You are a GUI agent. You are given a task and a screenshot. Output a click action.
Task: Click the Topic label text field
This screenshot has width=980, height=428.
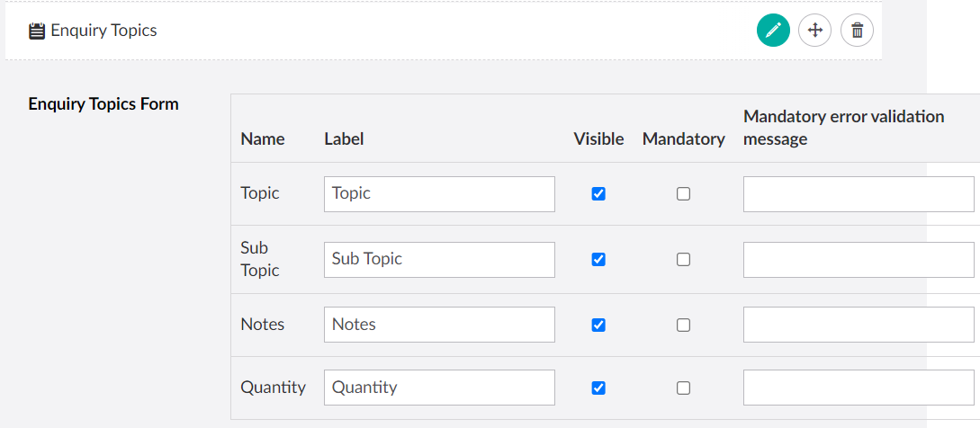[x=439, y=193]
